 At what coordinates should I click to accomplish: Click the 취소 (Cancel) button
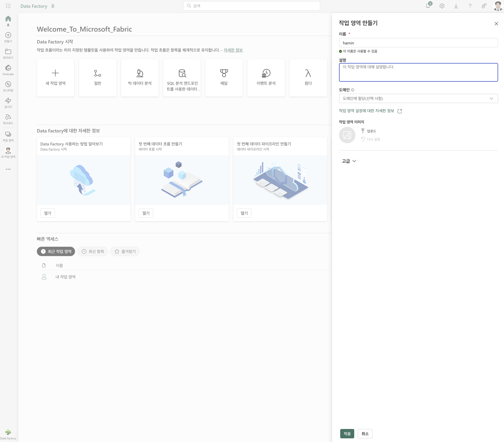tap(365, 434)
